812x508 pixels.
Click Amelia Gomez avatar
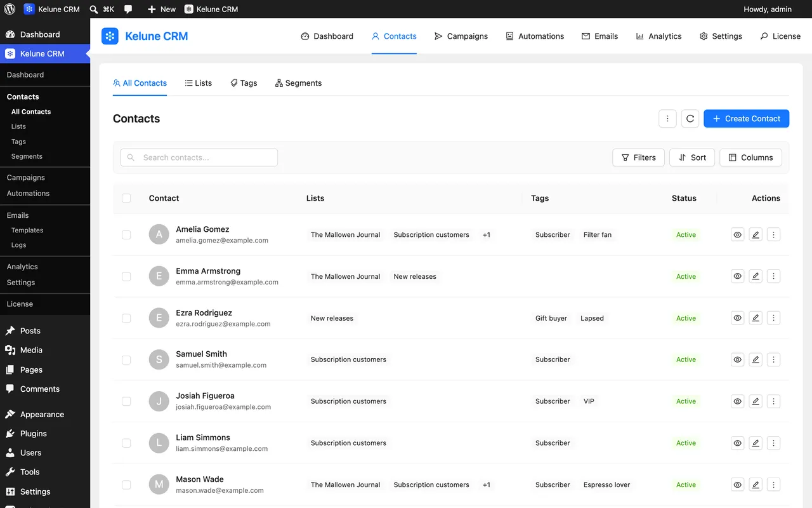[x=159, y=234]
